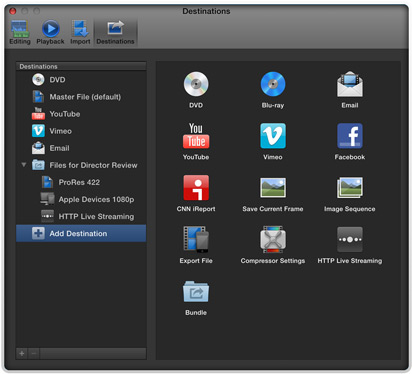Open the Editing preferences pane

20,32
